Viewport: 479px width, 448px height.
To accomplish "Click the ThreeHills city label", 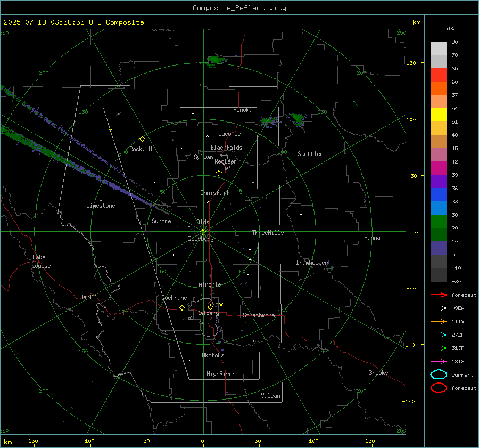I will point(268,233).
